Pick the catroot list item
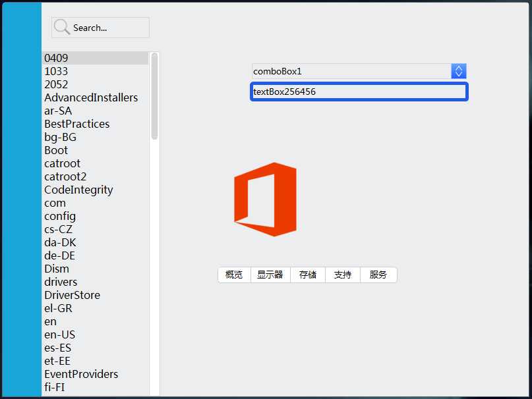This screenshot has width=532, height=399. click(96, 163)
